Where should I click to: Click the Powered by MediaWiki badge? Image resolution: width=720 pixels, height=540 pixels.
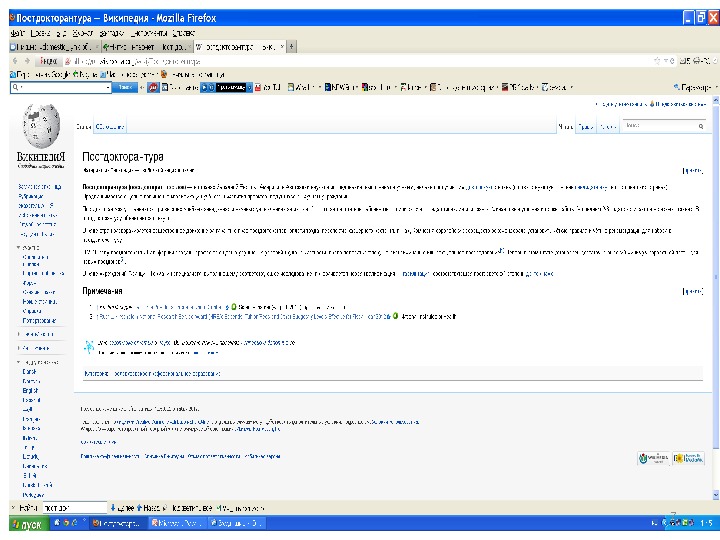click(x=688, y=458)
